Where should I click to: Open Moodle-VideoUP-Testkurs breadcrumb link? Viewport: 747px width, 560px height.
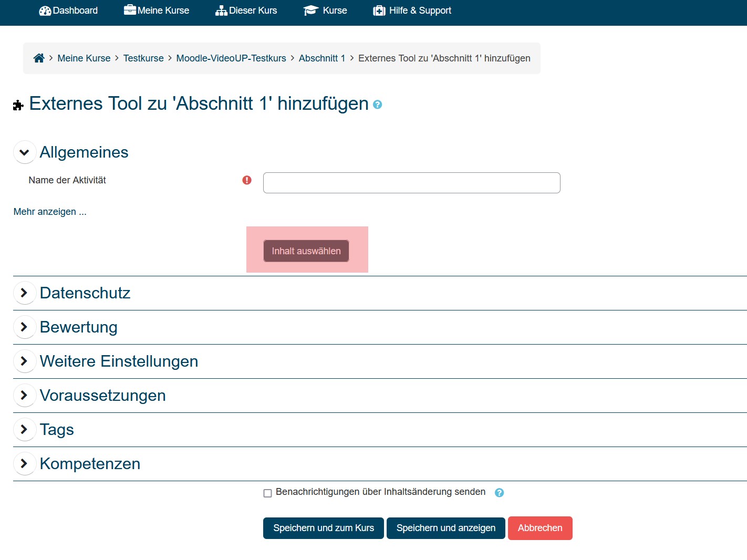pos(231,58)
